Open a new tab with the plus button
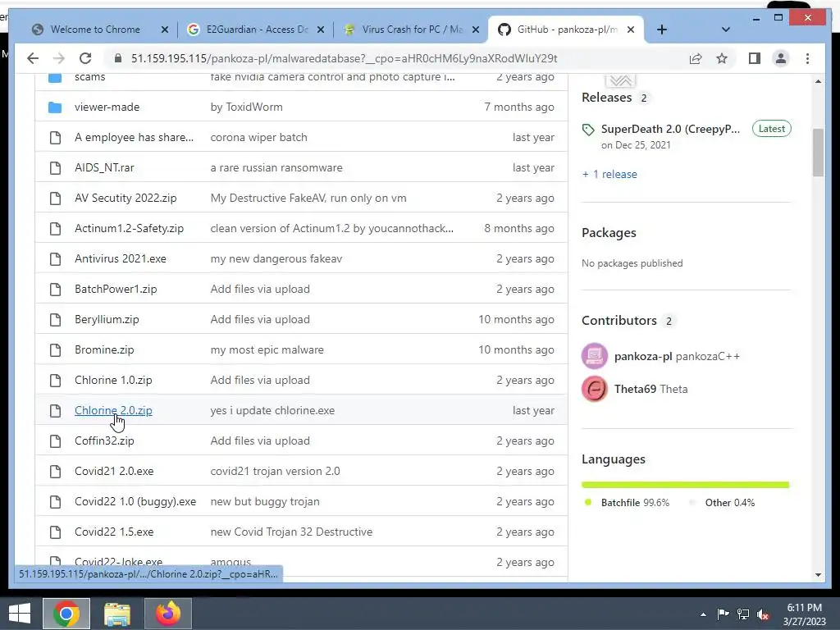Screen dimensions: 840x630 (x=662, y=30)
